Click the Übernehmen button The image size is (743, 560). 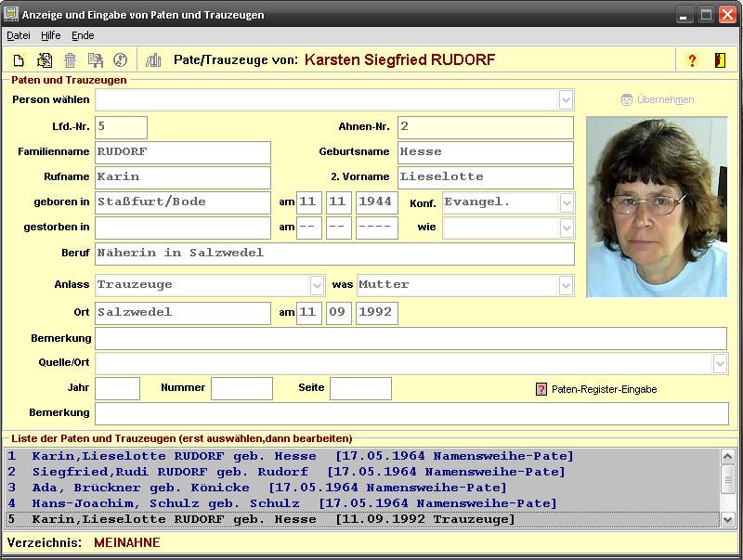click(x=658, y=99)
